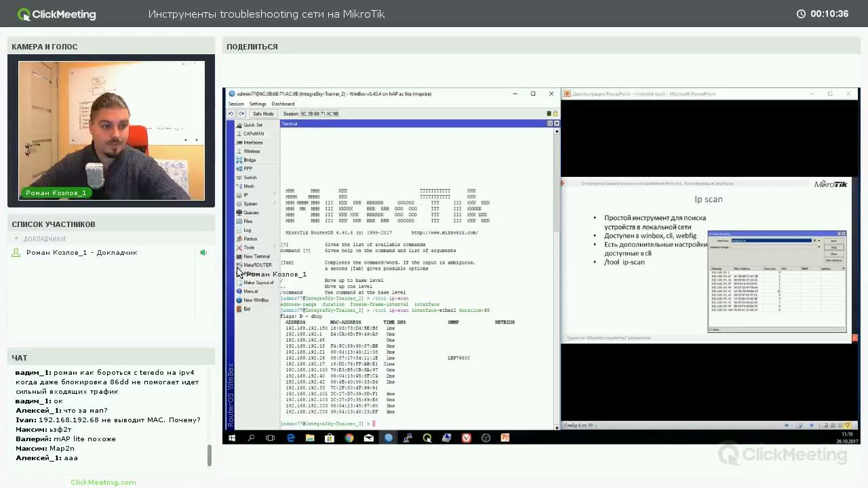
Task: Open the MetaROUTER menu entry
Action: click(258, 265)
